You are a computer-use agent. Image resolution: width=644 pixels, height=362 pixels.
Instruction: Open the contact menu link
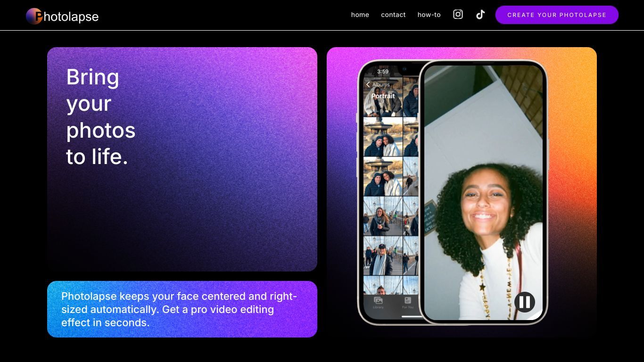point(393,15)
